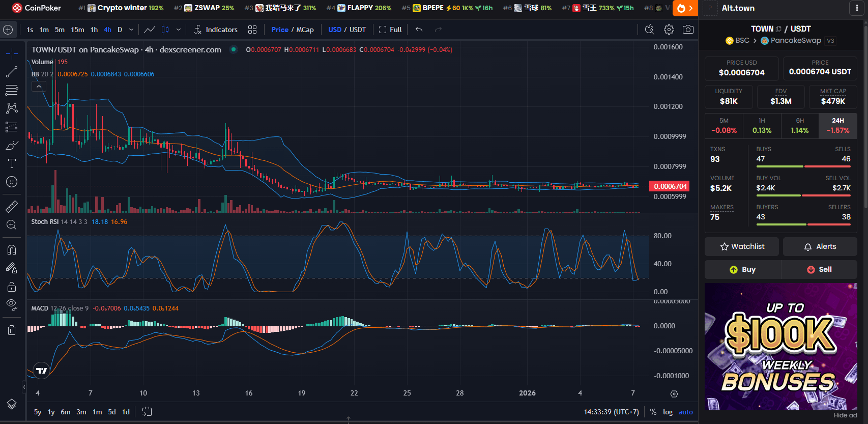Hide all drawings with eye icon
Viewport: 868px width, 424px height.
point(12,305)
